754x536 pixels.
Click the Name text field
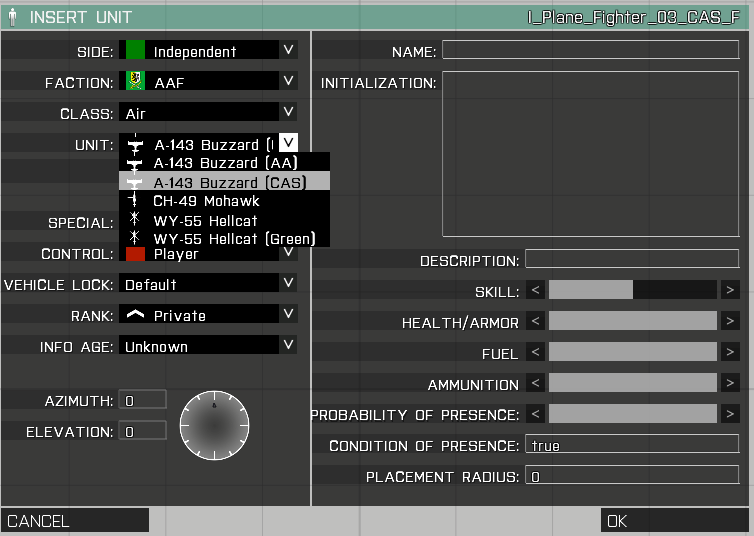(590, 51)
